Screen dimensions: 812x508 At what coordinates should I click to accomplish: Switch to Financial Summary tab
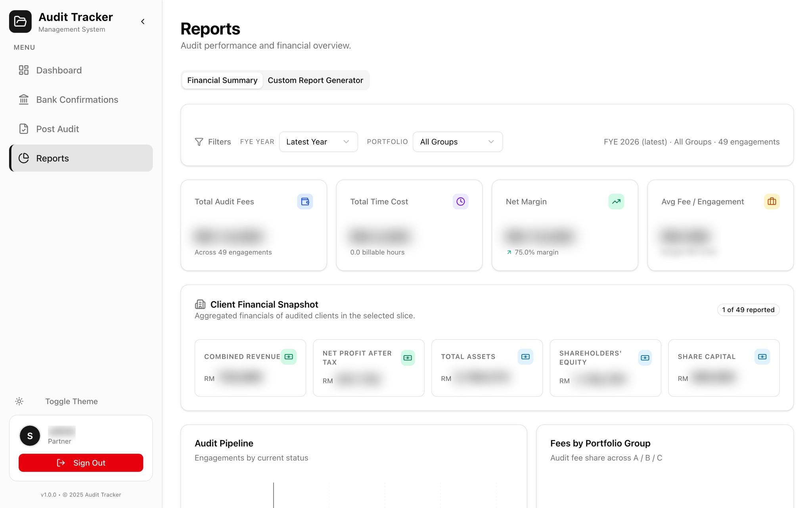pos(222,80)
